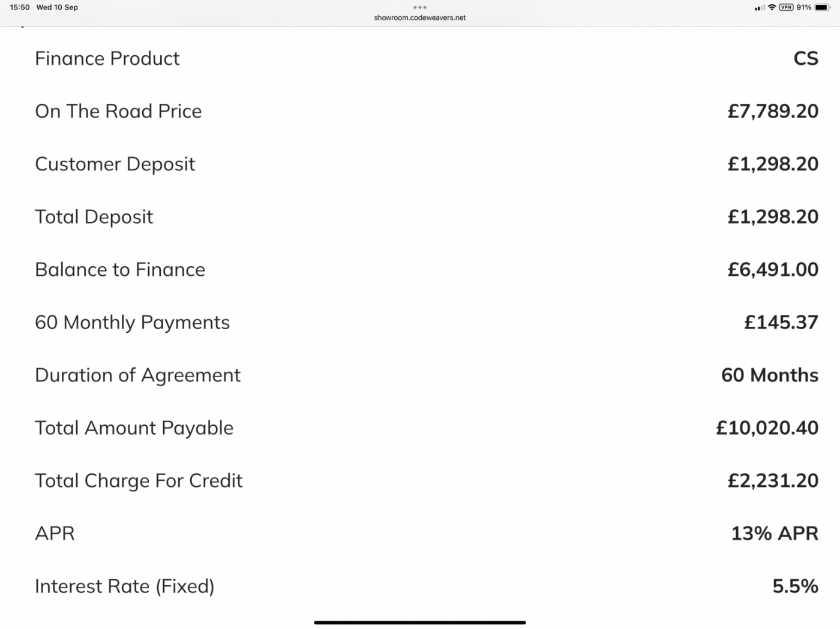Select the On The Road Price value £7,789.20
Viewport: 840px width, 629px height.
773,111
